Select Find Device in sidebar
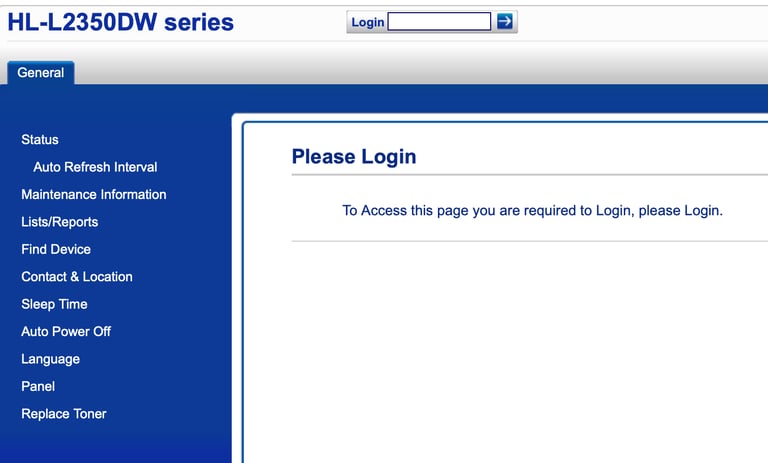This screenshot has height=463, width=768. click(56, 249)
